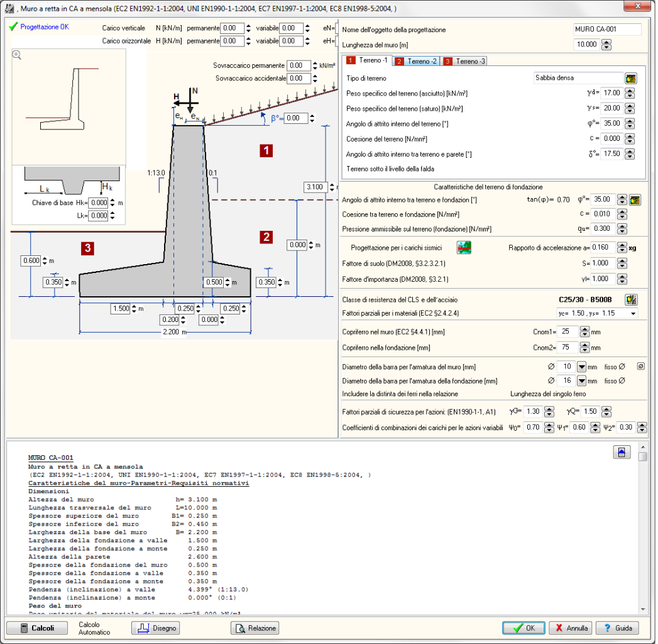Click the Progettazione OK status text
Screen dimensions: 658x644
pos(45,27)
